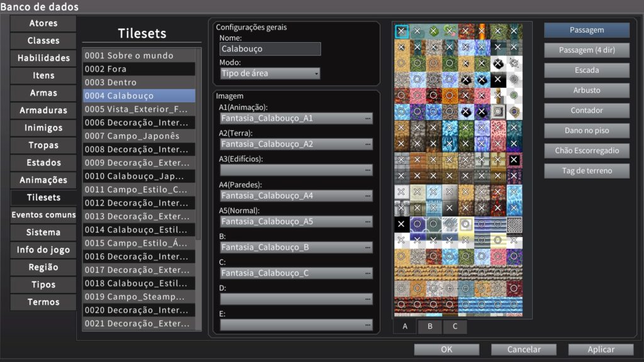The height and width of the screenshot is (362, 644).
Task: Select tileset 0005 Vista_Exterior_F...
Action: (x=139, y=109)
